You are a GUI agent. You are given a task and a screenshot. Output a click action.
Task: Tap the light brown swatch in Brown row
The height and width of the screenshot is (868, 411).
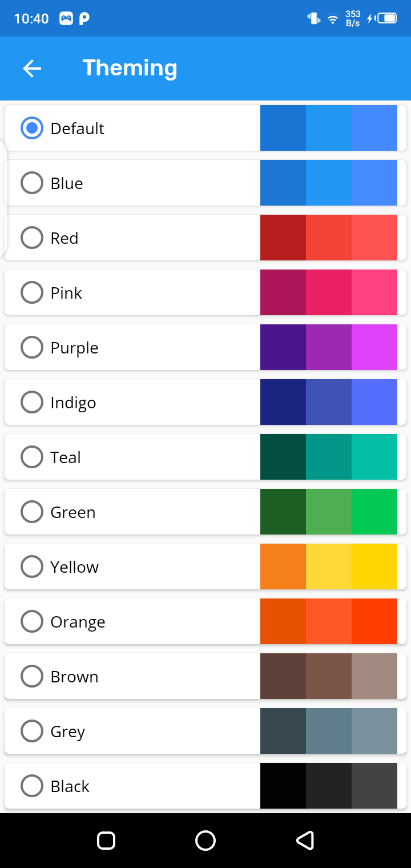coord(374,677)
